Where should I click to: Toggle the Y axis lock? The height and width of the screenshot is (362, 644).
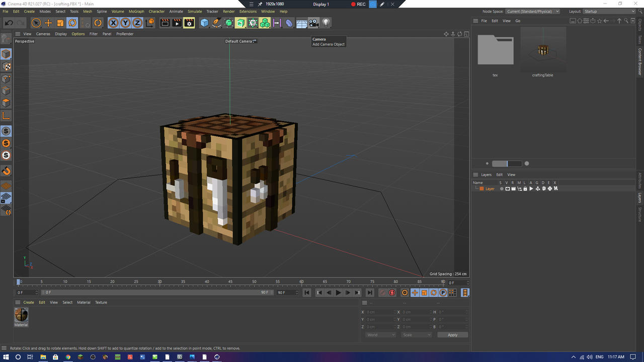pos(125,23)
